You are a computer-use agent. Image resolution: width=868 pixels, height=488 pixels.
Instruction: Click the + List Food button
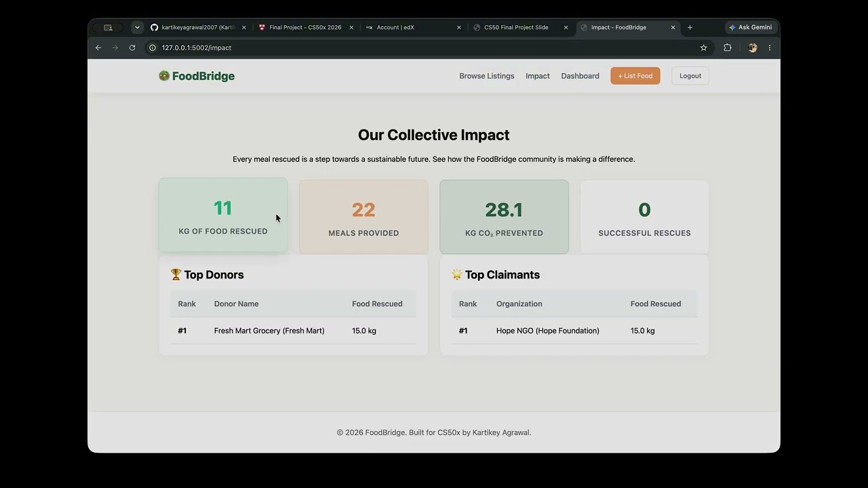pos(635,76)
